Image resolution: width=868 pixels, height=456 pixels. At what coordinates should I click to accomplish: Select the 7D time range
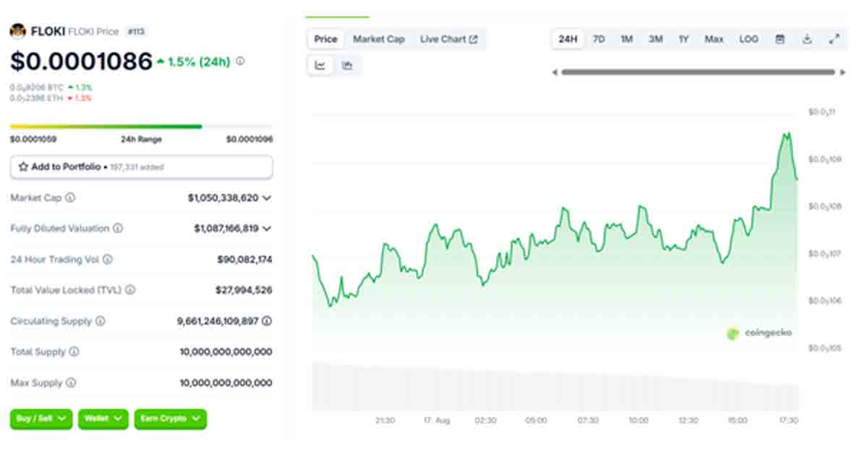click(x=599, y=39)
